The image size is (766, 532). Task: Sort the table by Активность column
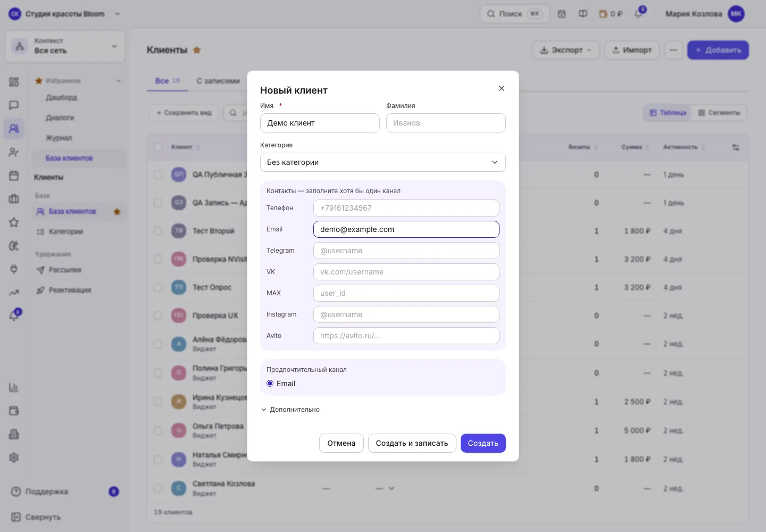click(684, 147)
